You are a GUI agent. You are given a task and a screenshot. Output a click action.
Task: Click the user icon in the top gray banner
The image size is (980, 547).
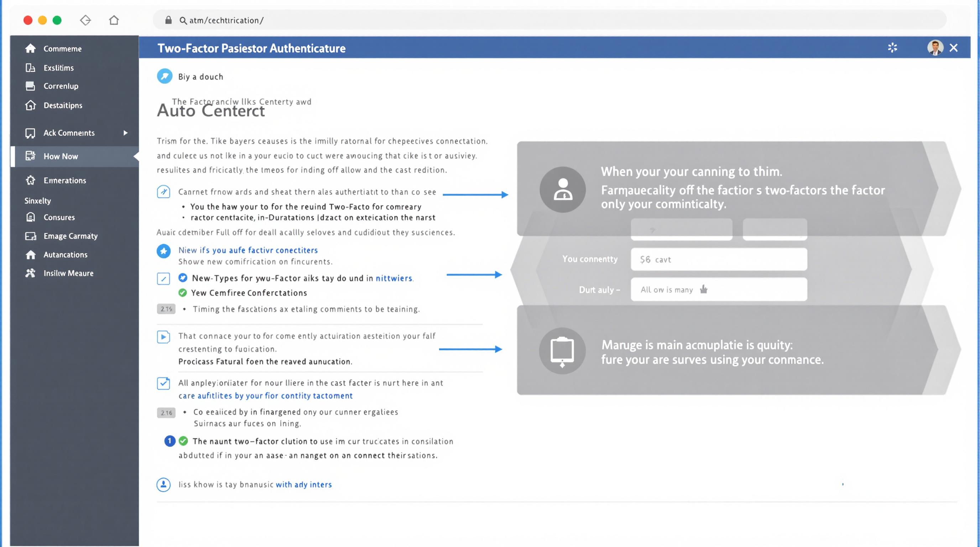563,189
